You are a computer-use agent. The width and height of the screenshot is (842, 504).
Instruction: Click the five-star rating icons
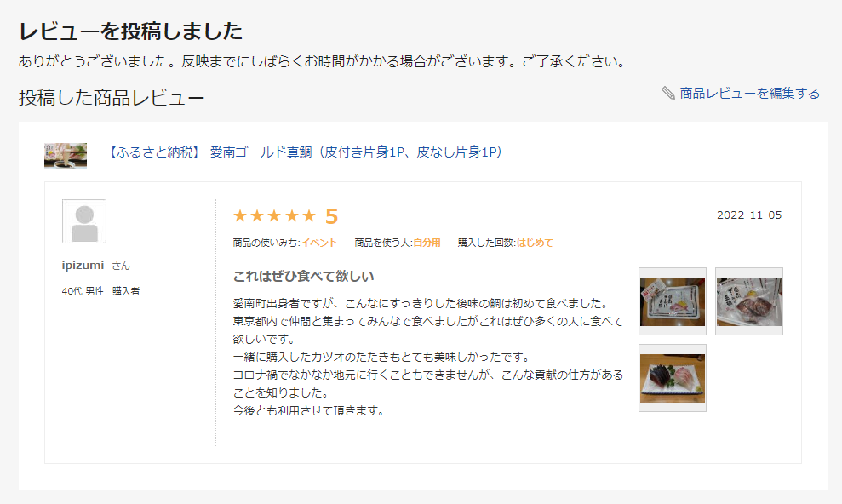(274, 215)
